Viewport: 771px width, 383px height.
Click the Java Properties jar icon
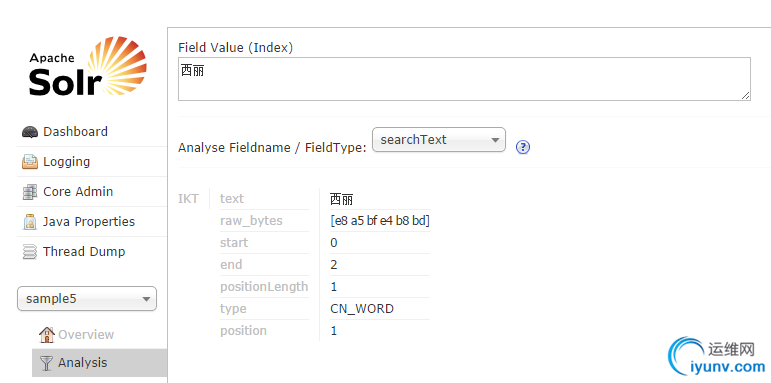pyautogui.click(x=30, y=222)
